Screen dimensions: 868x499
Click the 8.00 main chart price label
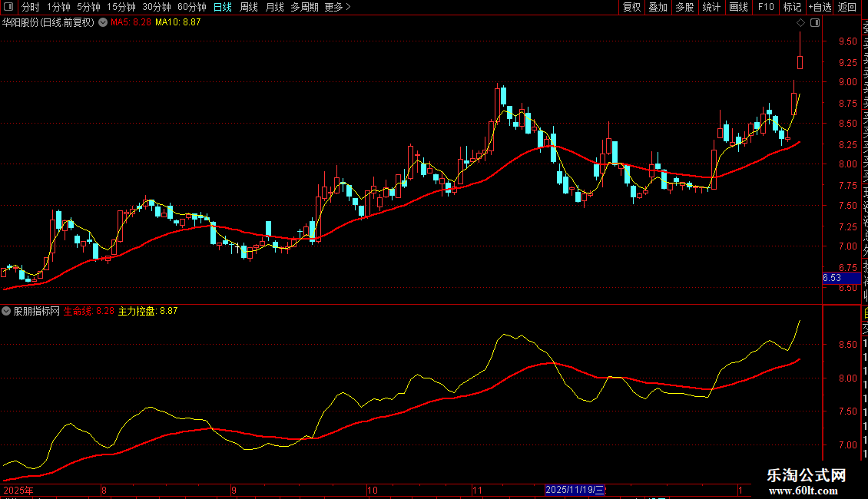(847, 164)
